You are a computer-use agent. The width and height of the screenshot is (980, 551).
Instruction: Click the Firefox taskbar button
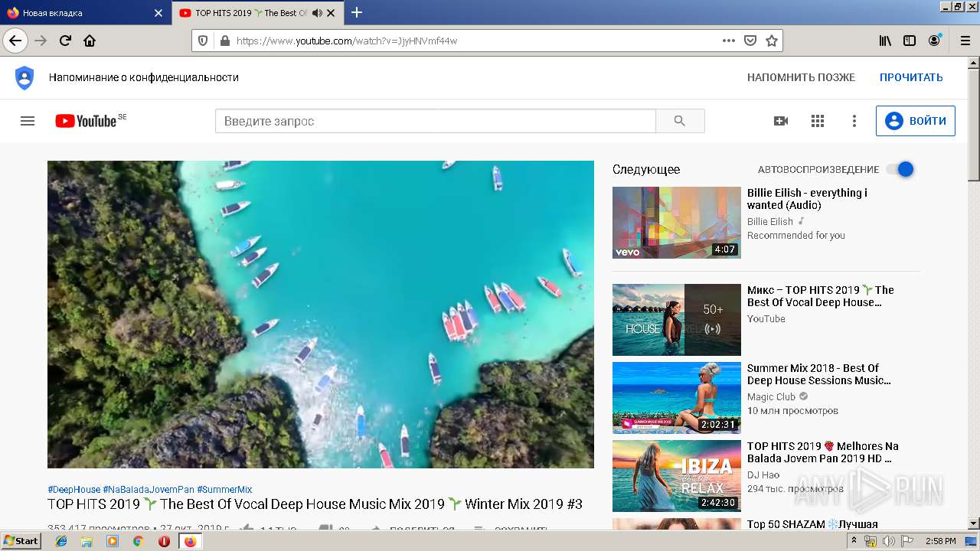pos(190,541)
